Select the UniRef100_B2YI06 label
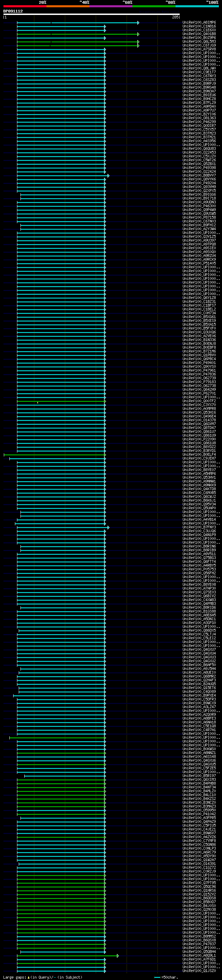This screenshot has width=222, height=980. [199, 114]
